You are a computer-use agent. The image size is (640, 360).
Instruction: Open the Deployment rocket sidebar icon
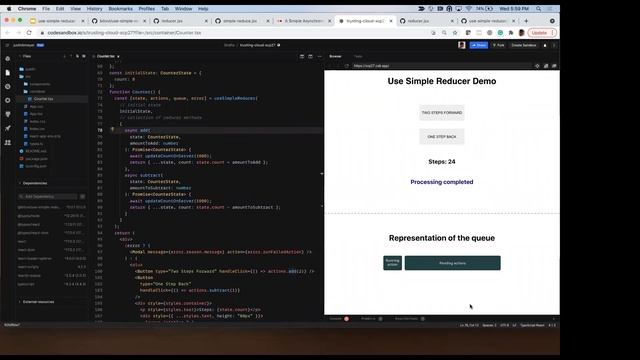tap(8, 128)
